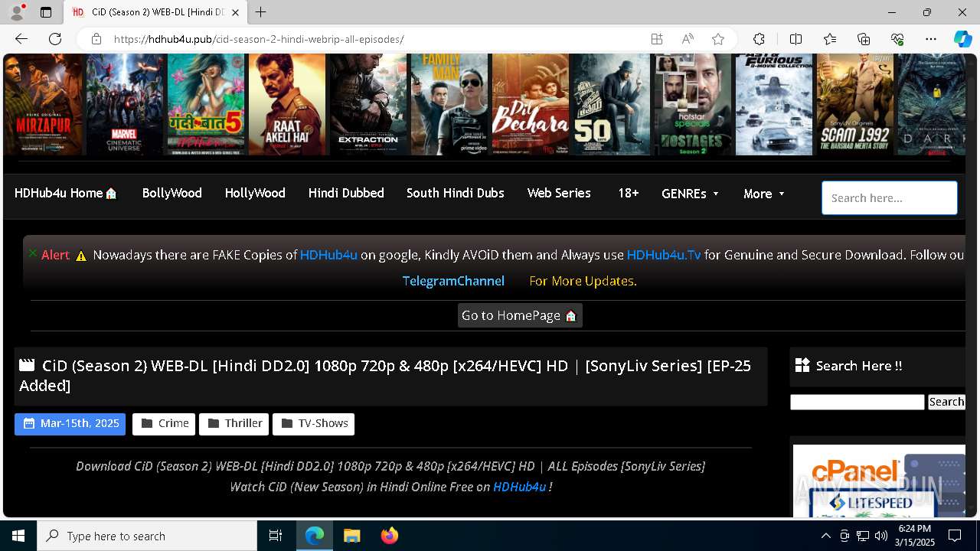Open Task View on taskbar

coord(276,536)
